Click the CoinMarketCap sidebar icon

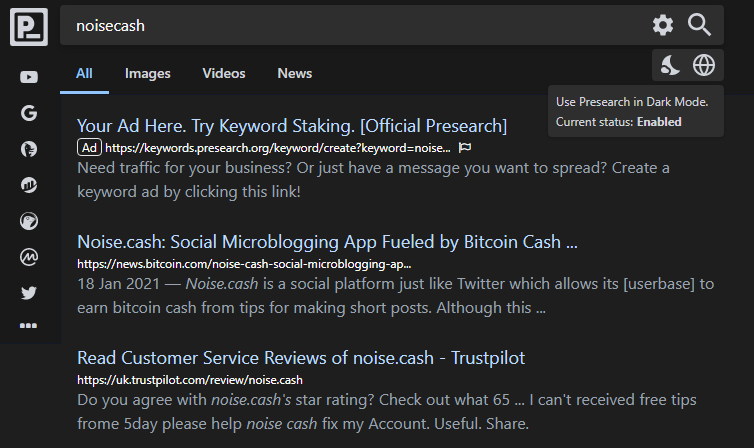coord(29,257)
